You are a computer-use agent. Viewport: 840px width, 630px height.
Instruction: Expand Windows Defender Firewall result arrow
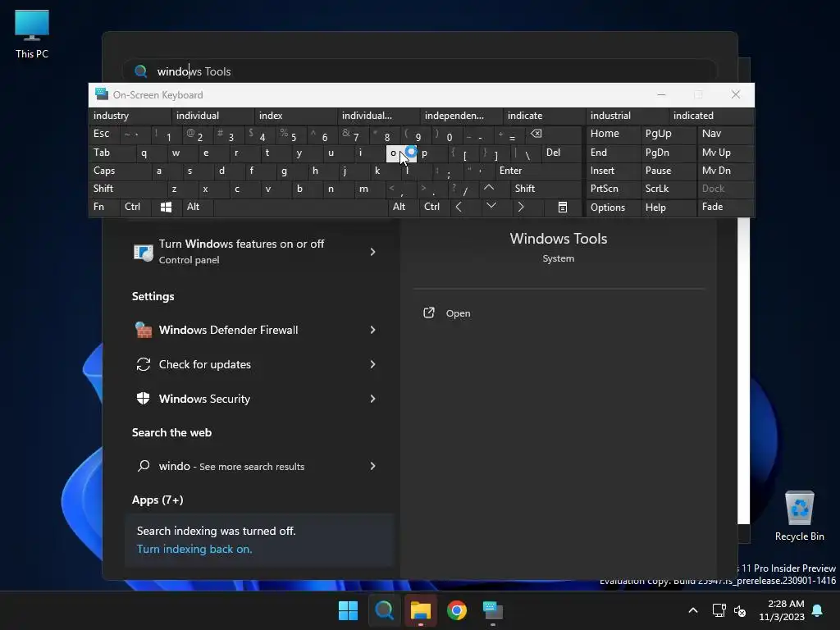[x=372, y=330]
